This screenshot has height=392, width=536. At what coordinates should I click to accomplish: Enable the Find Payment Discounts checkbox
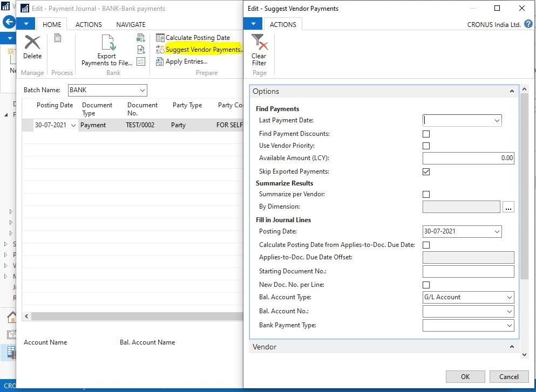pos(426,134)
